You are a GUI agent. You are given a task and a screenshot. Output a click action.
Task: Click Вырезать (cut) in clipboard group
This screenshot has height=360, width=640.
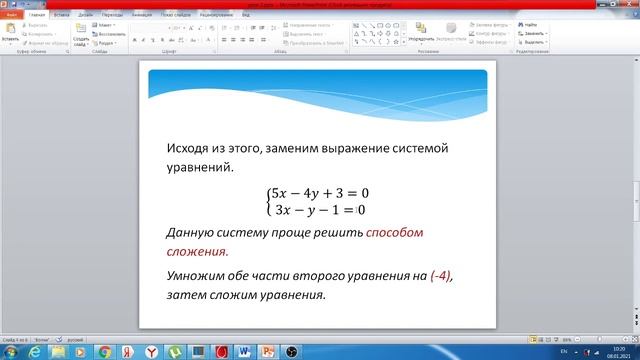click(x=35, y=25)
